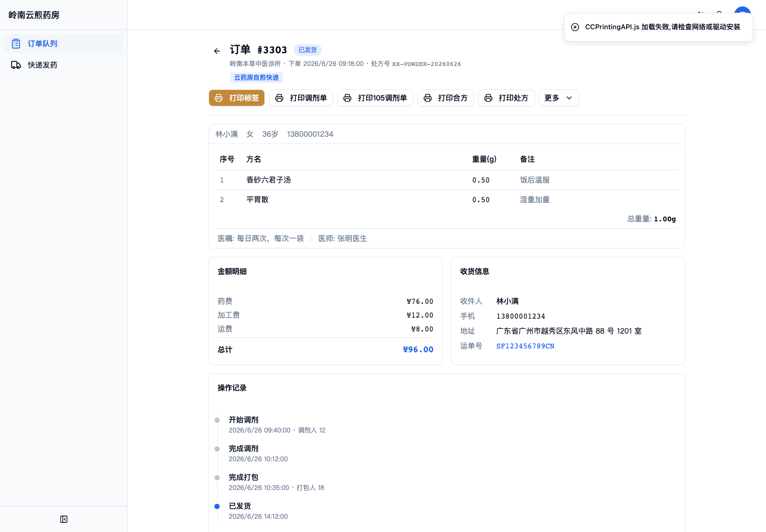
Task: Click the 香砂六君子汤 formula row
Action: coord(447,180)
